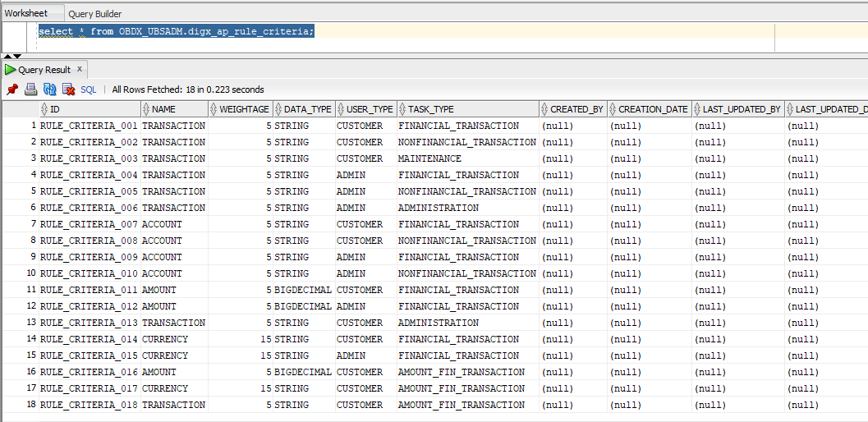This screenshot has width=868, height=422.
Task: Close the Query Result tab
Action: 79,69
